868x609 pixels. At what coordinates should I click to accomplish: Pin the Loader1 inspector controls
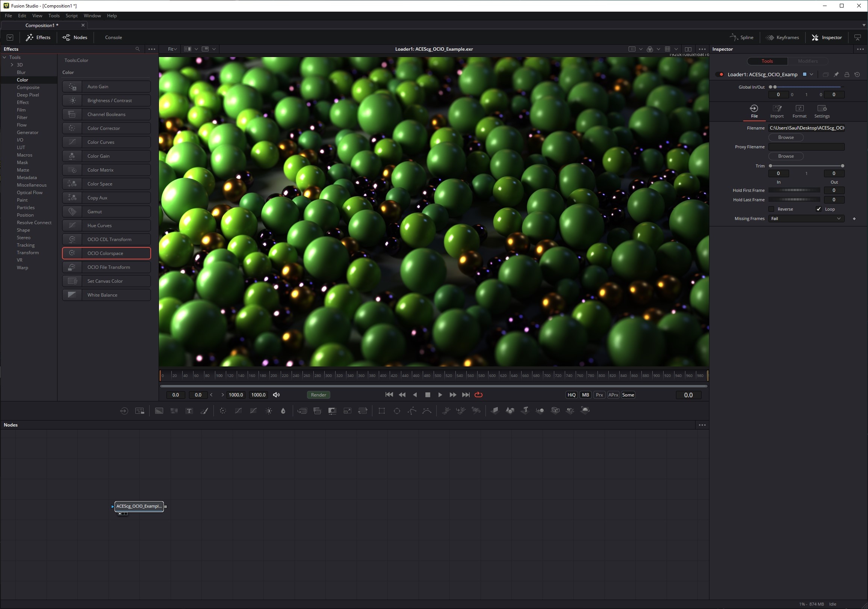click(x=836, y=74)
